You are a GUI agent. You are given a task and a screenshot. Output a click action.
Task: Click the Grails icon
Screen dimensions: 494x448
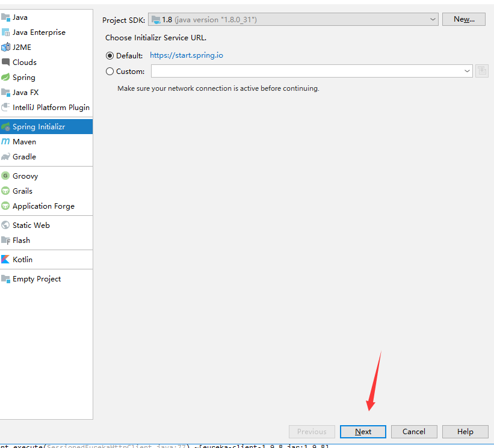5,191
